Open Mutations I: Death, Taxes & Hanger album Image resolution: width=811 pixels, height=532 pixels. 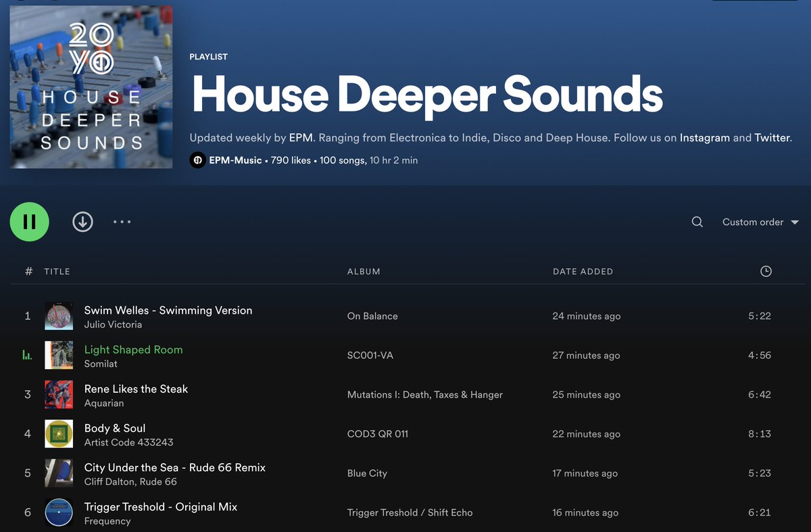click(425, 394)
